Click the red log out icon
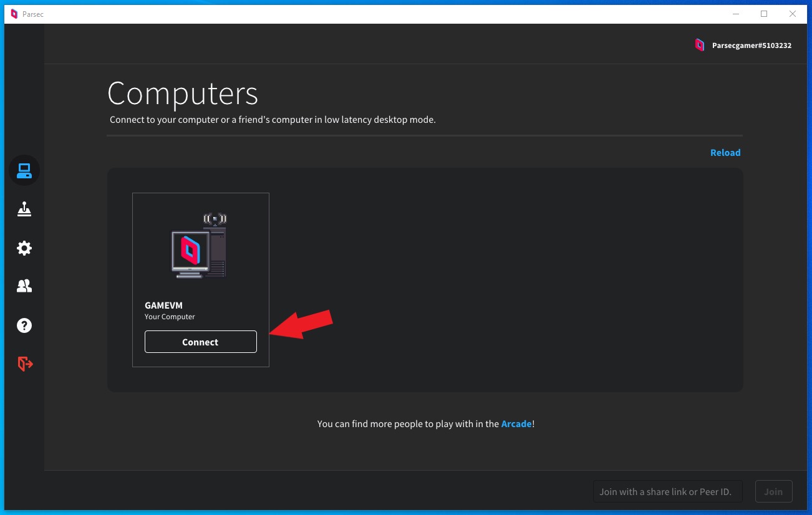Screen dimensions: 812x515 coord(25,363)
